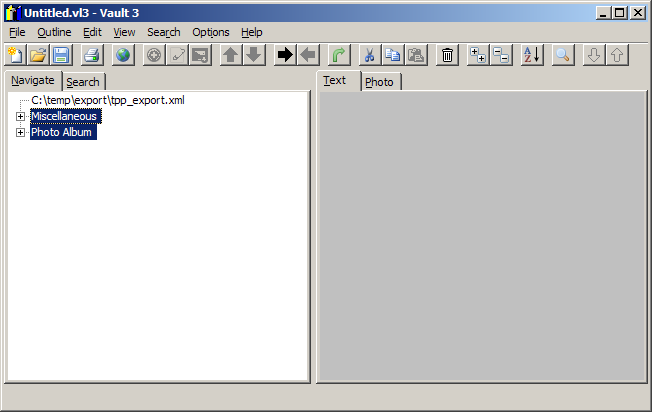The height and width of the screenshot is (412, 652).
Task: Click the scissors Cut icon
Action: 369,55
